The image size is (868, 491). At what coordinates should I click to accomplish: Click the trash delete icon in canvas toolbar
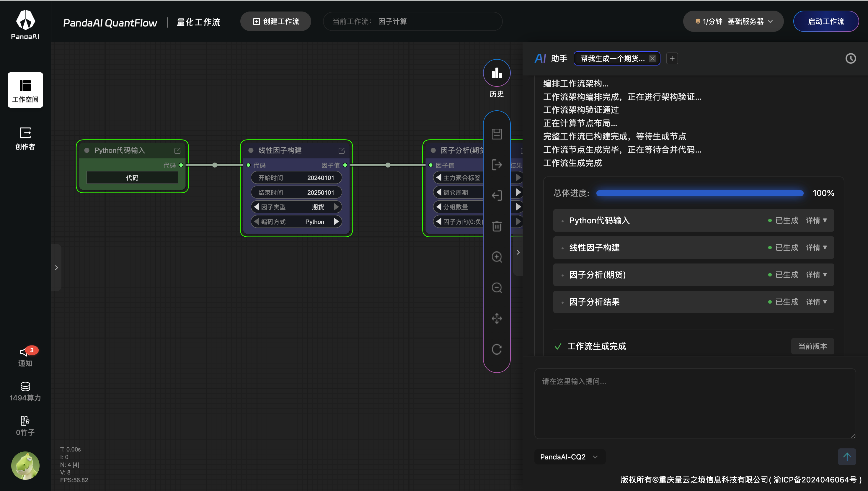(x=497, y=226)
